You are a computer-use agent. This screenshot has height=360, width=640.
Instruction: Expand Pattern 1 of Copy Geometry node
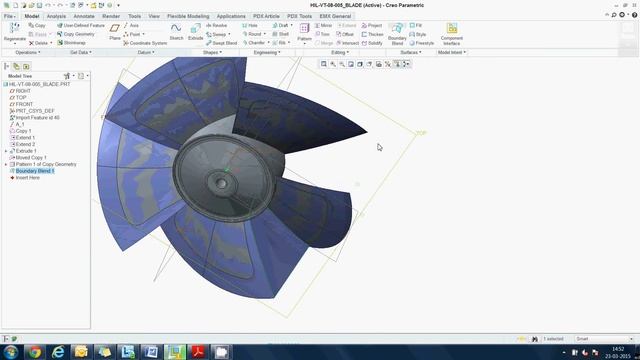point(6,164)
